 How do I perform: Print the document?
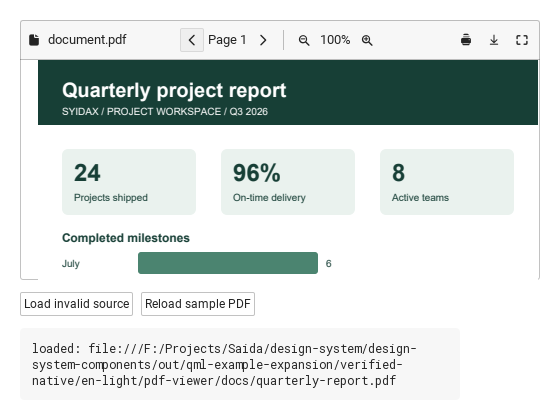coord(466,40)
